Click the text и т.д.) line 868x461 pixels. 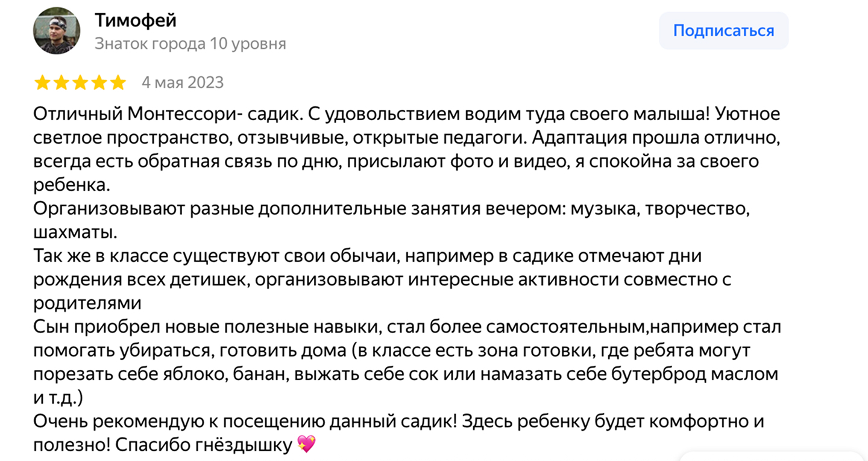pyautogui.click(x=58, y=398)
